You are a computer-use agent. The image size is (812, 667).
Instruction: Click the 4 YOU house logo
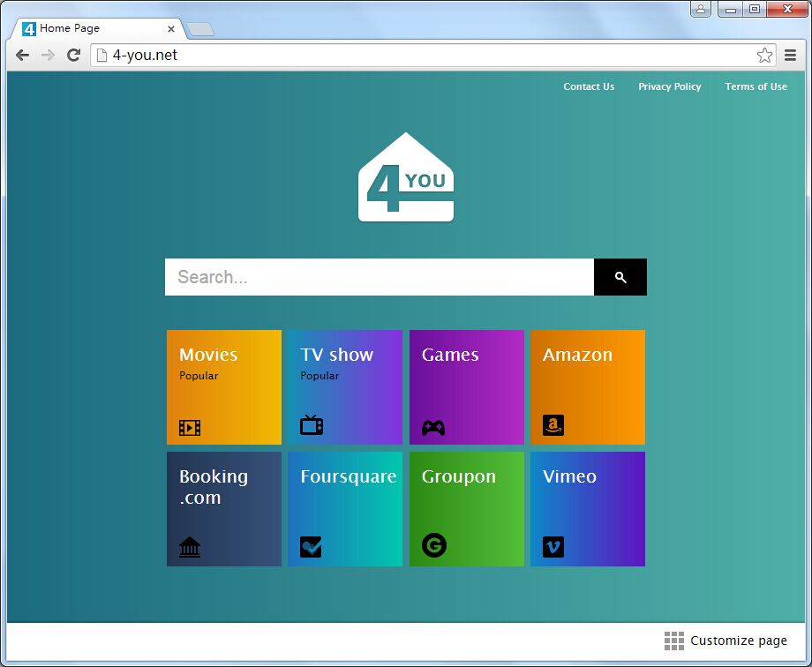point(406,177)
